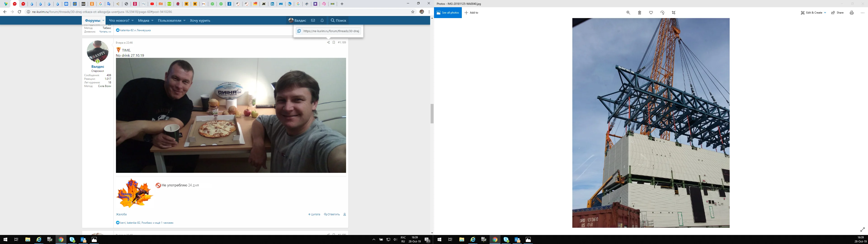This screenshot has width=868, height=244.
Task: Bookmark the forum post #1.189
Action: tap(334, 42)
